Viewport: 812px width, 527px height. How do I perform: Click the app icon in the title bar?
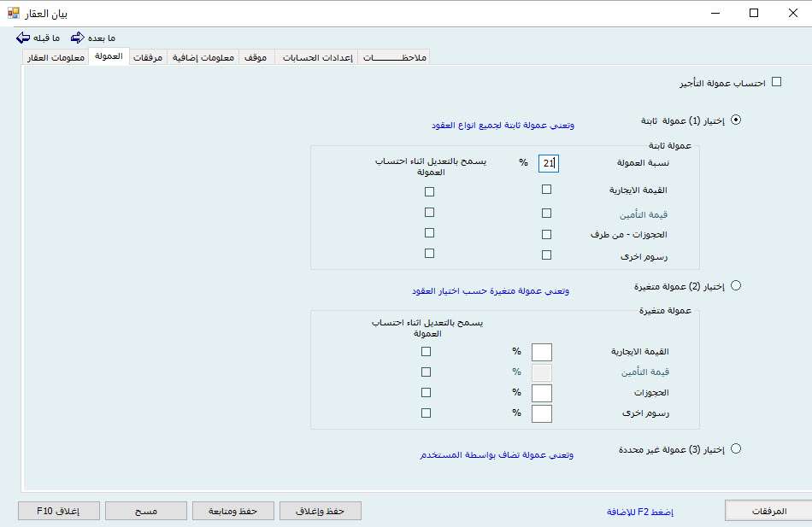click(14, 13)
